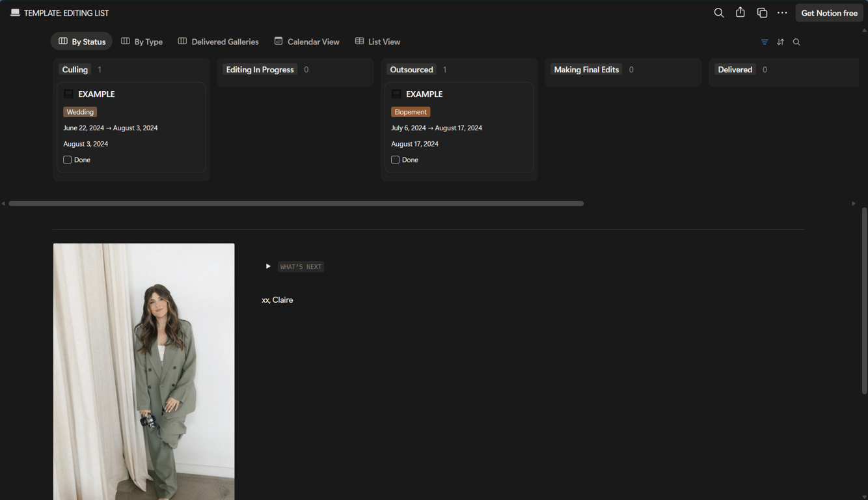Click the photo of the woman holding a camera

tap(144, 372)
